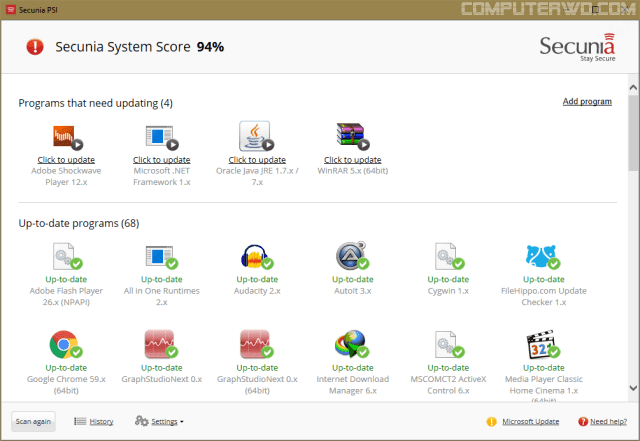
Task: Click 'All in One Runtimes 2.x' name
Action: click(x=162, y=296)
